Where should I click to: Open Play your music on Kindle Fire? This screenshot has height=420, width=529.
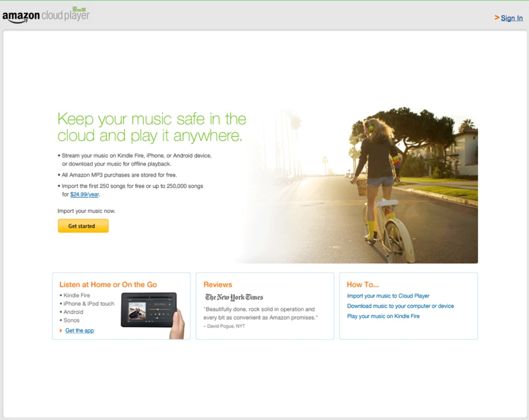pos(383,316)
